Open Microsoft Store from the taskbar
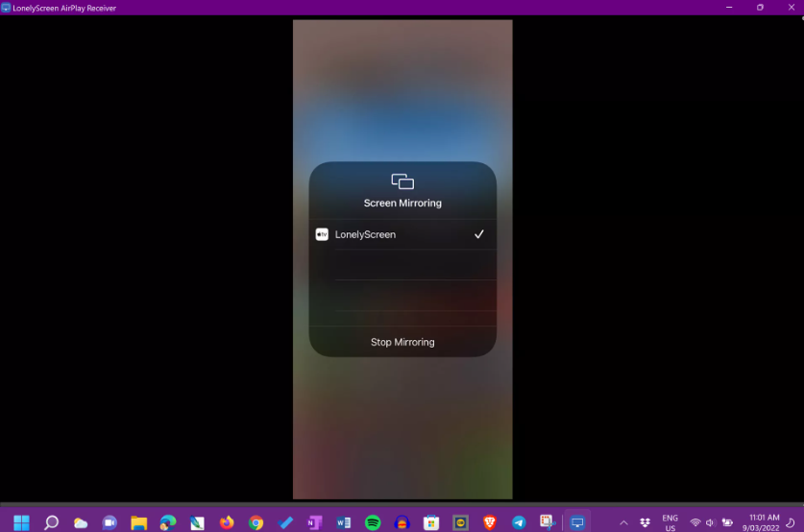Image resolution: width=804 pixels, height=532 pixels. (x=431, y=522)
